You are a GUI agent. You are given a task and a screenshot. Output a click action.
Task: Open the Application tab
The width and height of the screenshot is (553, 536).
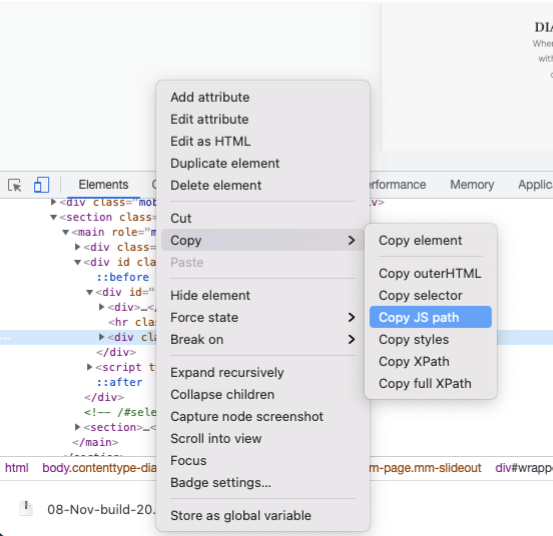[535, 184]
